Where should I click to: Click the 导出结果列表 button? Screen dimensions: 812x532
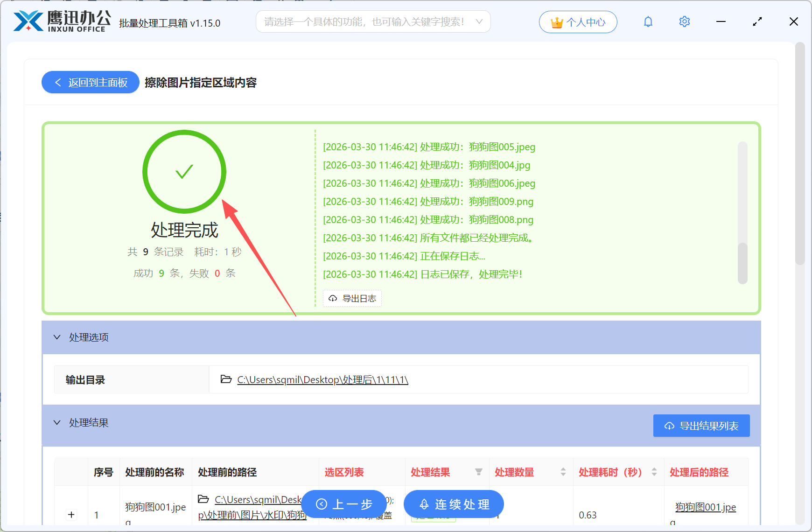coord(701,425)
